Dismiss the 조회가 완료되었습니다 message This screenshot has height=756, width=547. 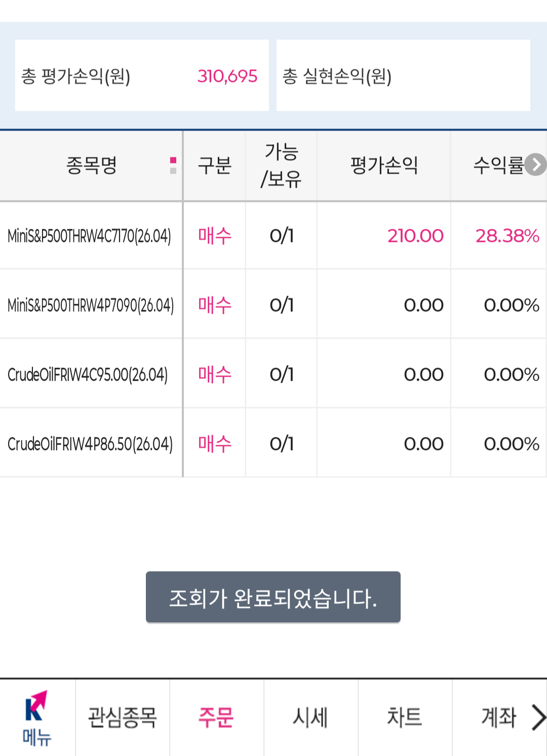coord(273,596)
